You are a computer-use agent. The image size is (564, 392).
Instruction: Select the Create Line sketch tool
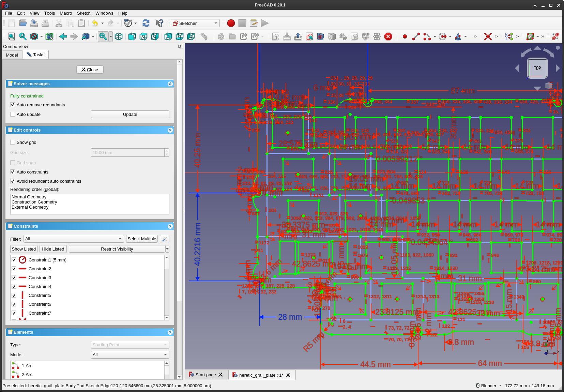tap(416, 36)
